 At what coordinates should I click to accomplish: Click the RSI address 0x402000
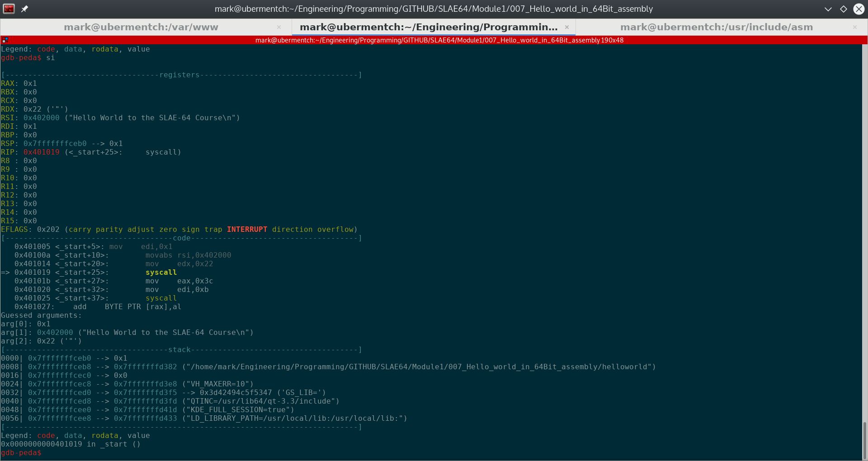tap(42, 118)
